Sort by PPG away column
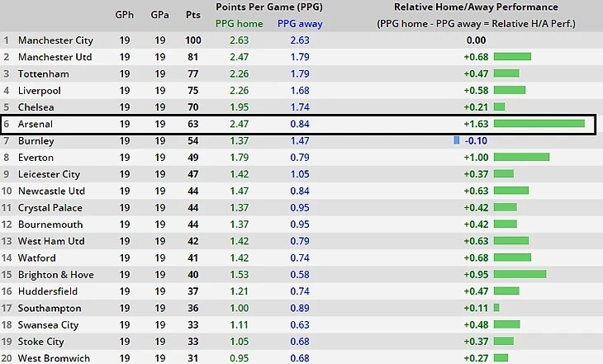 tap(300, 24)
